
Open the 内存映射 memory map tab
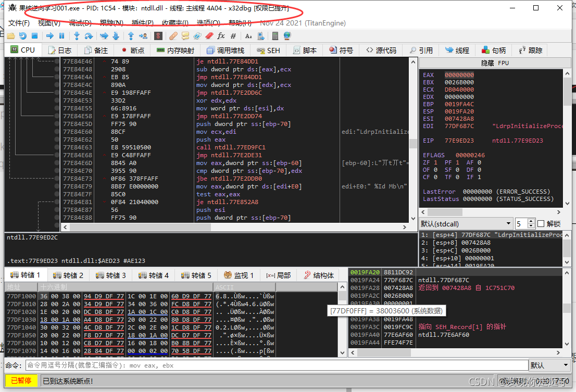click(176, 50)
